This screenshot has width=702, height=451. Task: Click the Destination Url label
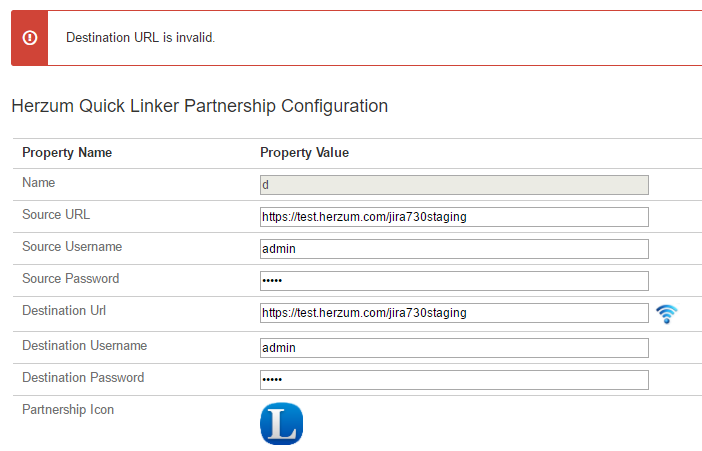pos(65,311)
